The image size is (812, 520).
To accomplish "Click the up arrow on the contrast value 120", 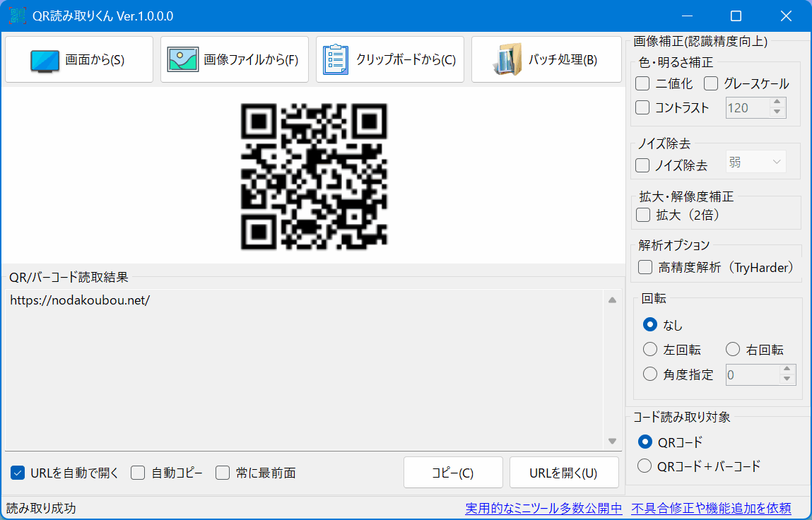I will [777, 103].
